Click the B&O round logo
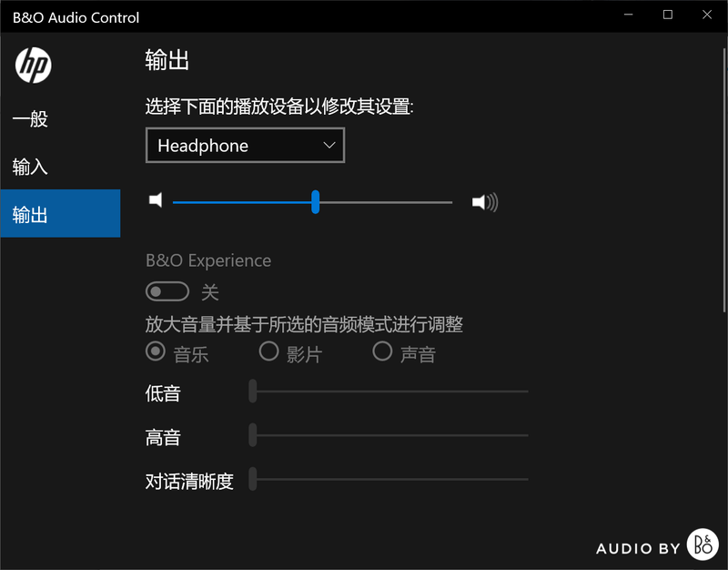This screenshot has width=728, height=570. click(x=703, y=545)
